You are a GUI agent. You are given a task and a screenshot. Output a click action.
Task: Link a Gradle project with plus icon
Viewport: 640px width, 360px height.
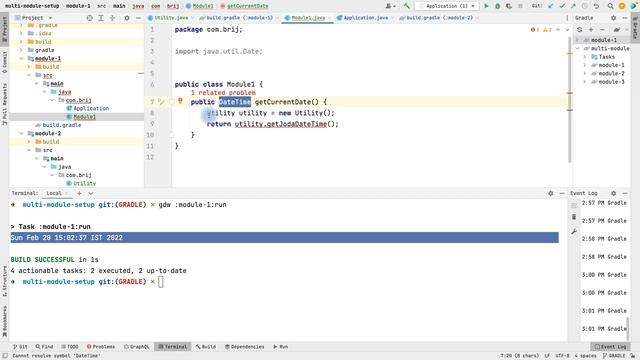(x=591, y=30)
